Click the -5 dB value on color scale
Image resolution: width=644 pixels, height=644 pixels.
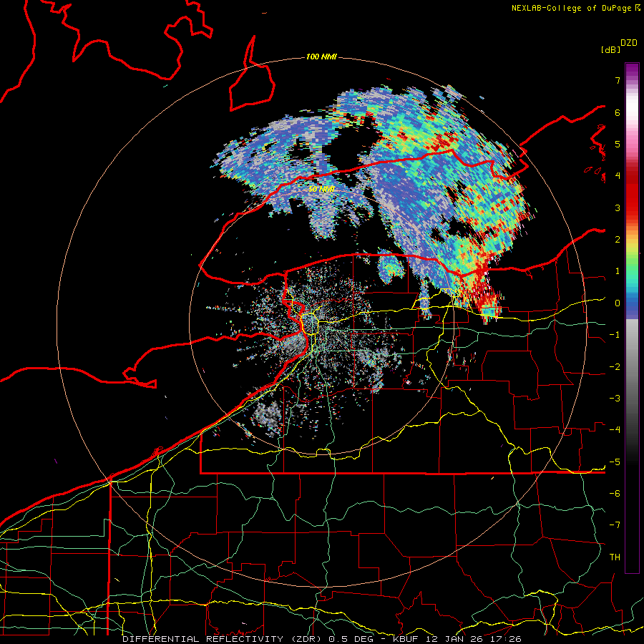[x=615, y=462]
